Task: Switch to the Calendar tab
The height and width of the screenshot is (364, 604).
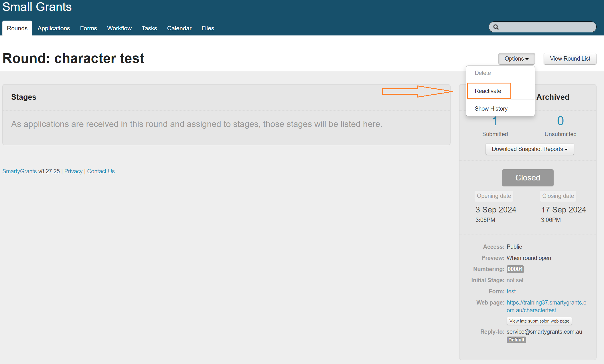Action: pos(179,28)
